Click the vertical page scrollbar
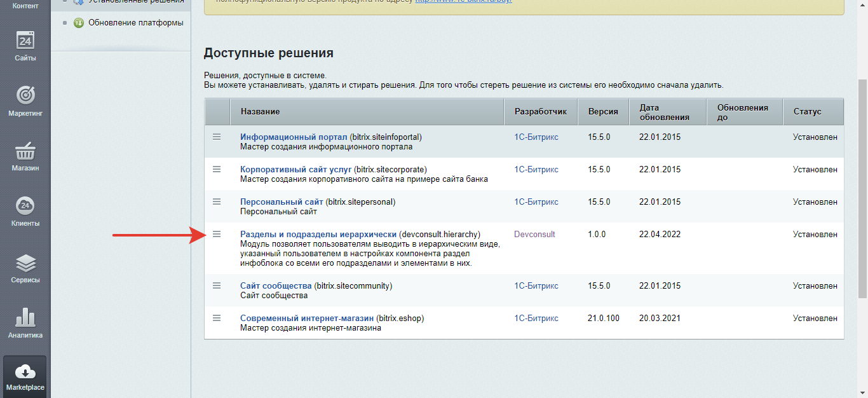 click(862, 191)
